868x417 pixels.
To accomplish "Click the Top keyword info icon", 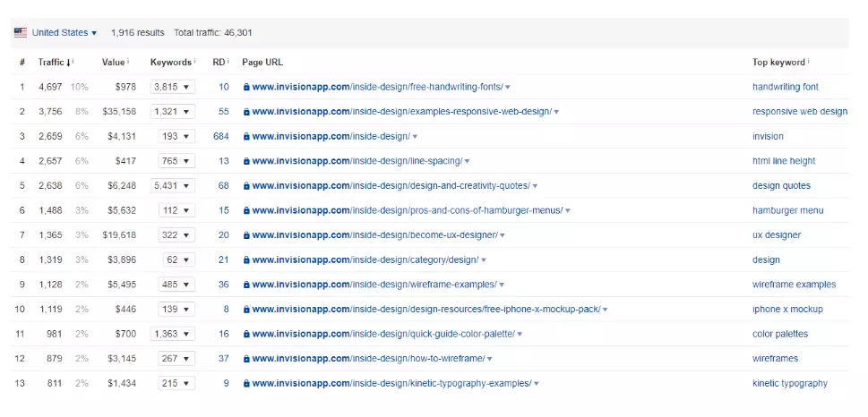I will pos(809,61).
